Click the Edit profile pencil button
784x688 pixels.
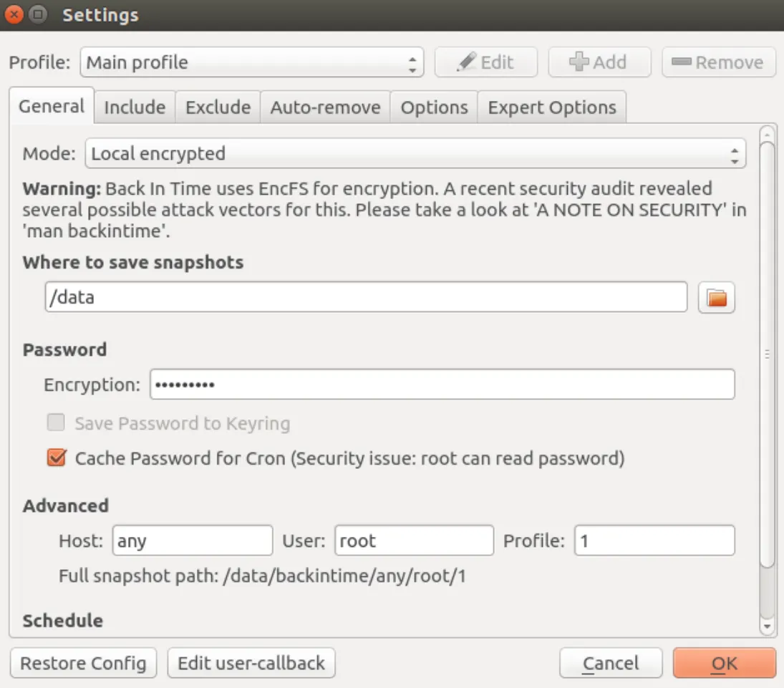pyautogui.click(x=485, y=62)
